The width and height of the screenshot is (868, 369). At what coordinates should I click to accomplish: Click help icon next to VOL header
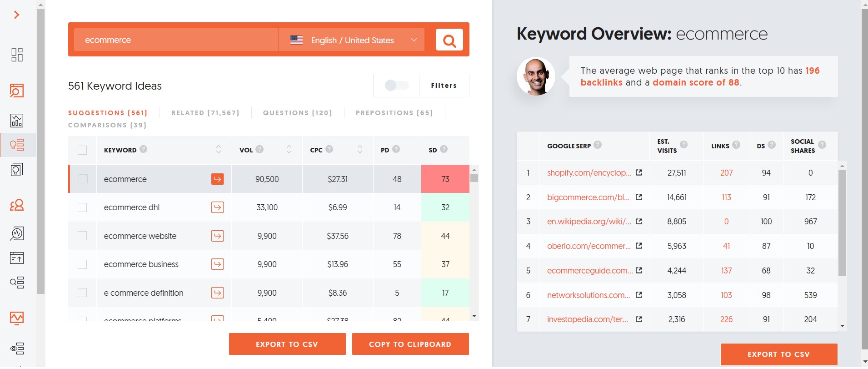pos(259,149)
